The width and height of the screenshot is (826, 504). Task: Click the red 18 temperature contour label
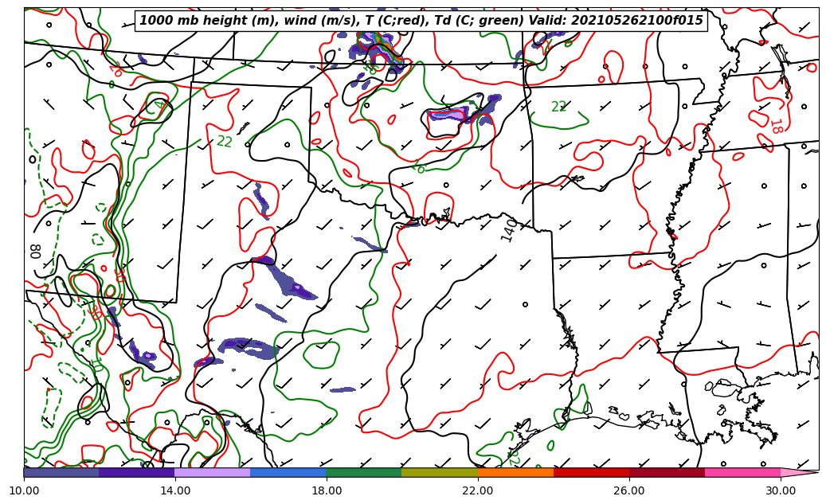(x=776, y=127)
